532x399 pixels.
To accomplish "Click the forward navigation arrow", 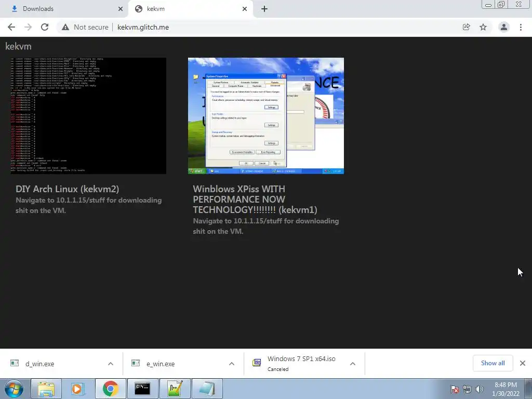I will point(28,27).
